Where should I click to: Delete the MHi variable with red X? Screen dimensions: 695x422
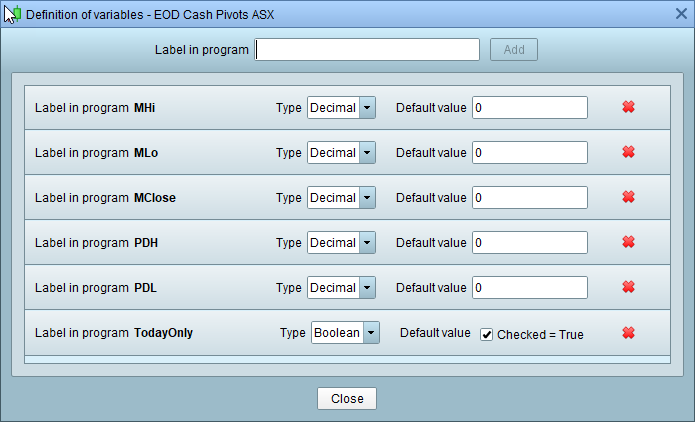(x=629, y=107)
